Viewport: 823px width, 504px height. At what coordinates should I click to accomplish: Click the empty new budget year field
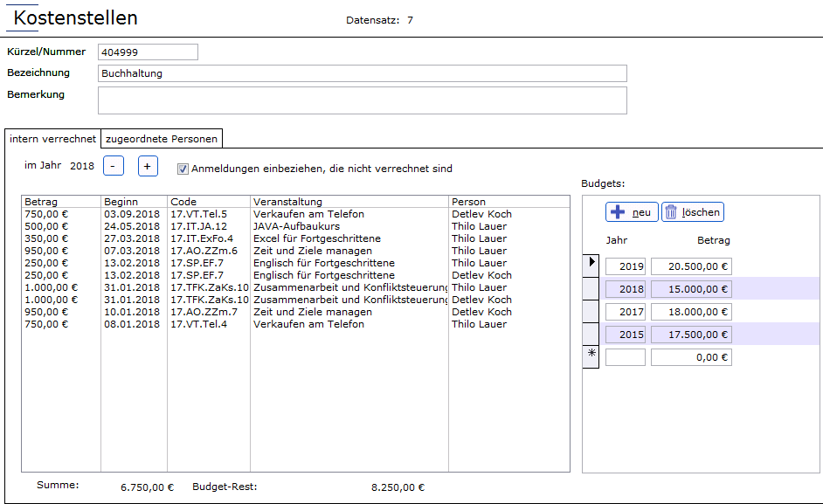pos(626,357)
